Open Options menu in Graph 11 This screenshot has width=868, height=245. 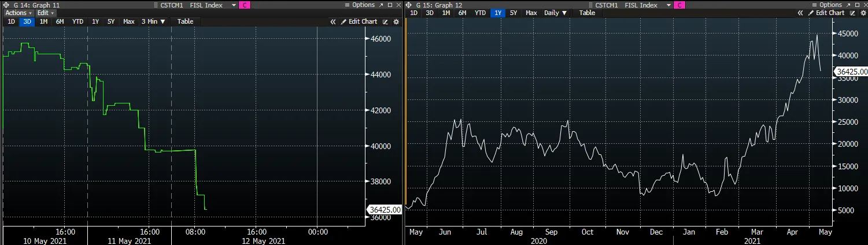coord(361,5)
